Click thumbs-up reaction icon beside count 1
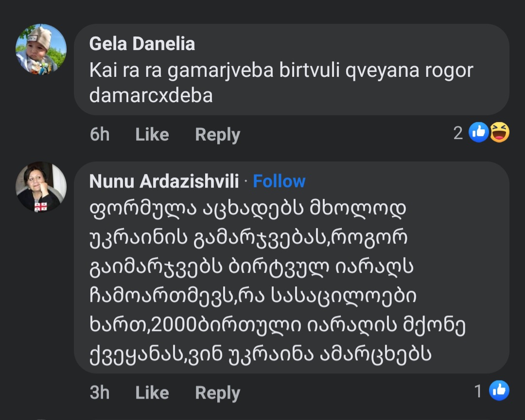 tap(499, 390)
